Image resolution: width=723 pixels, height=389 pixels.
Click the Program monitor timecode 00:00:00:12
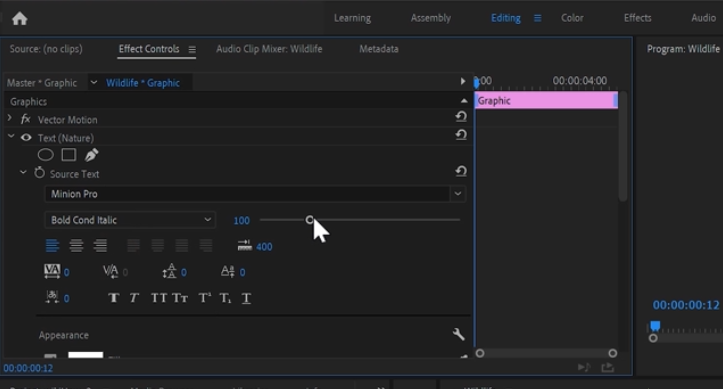click(686, 305)
